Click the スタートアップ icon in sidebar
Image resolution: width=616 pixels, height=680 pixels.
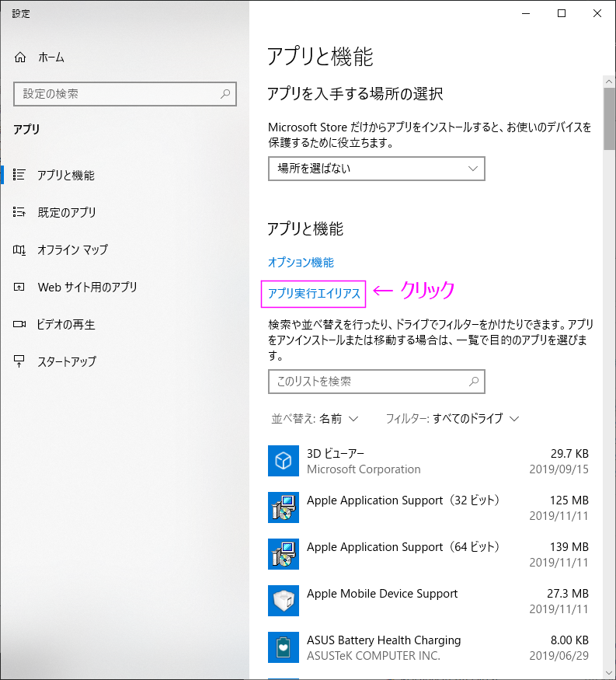[x=19, y=361]
